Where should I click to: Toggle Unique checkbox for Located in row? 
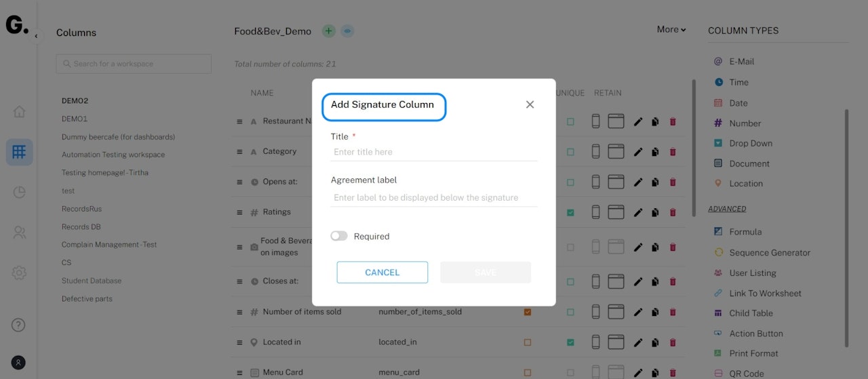coord(570,342)
